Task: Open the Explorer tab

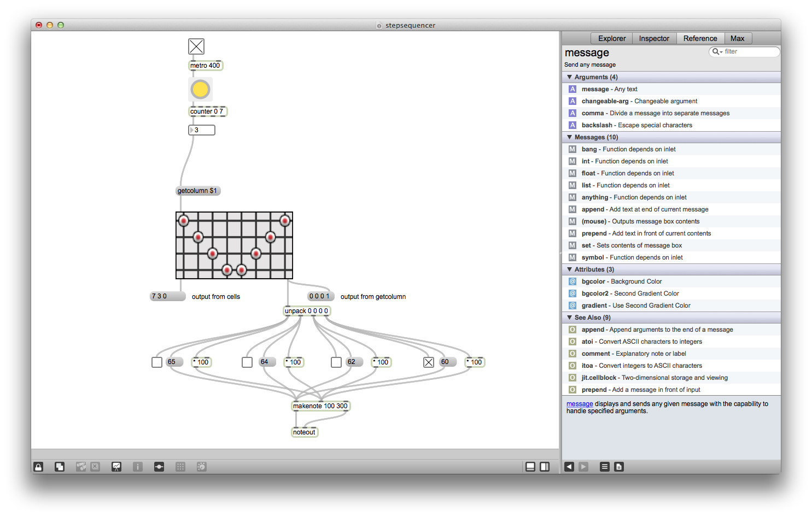Action: pyautogui.click(x=611, y=38)
